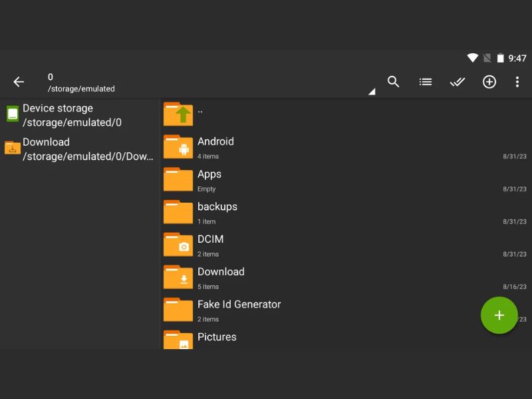Click the sidebar Download folder icon

click(13, 148)
